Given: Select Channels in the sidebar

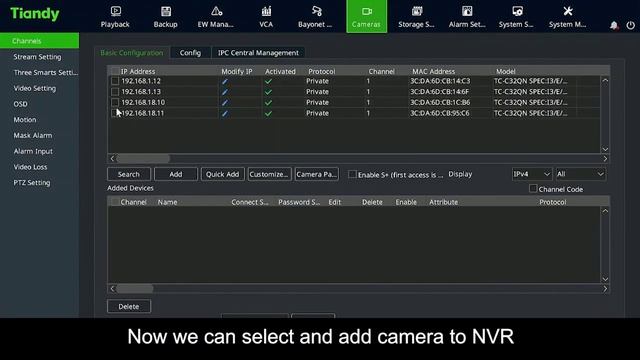Looking at the screenshot, I should click(40, 41).
